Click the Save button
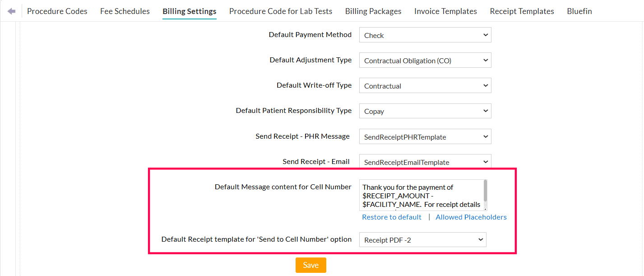The height and width of the screenshot is (276, 644). (x=310, y=265)
